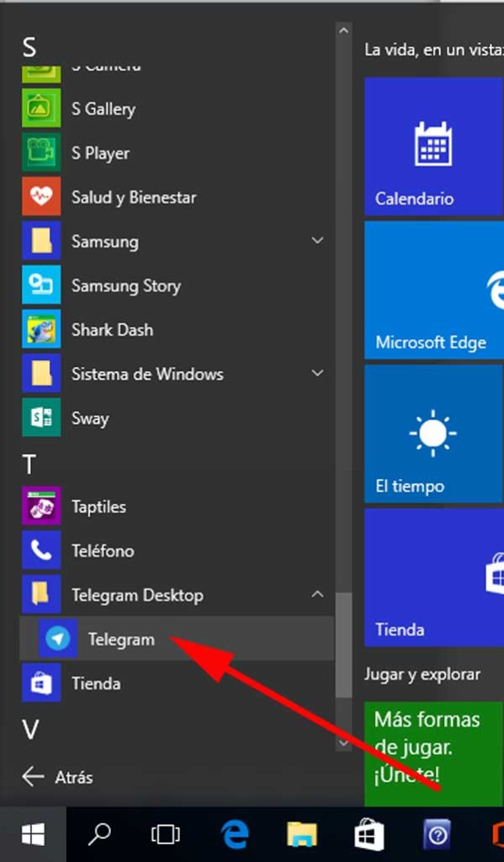This screenshot has height=862, width=504.
Task: Open the Tienda icon in the app list
Action: point(41,683)
